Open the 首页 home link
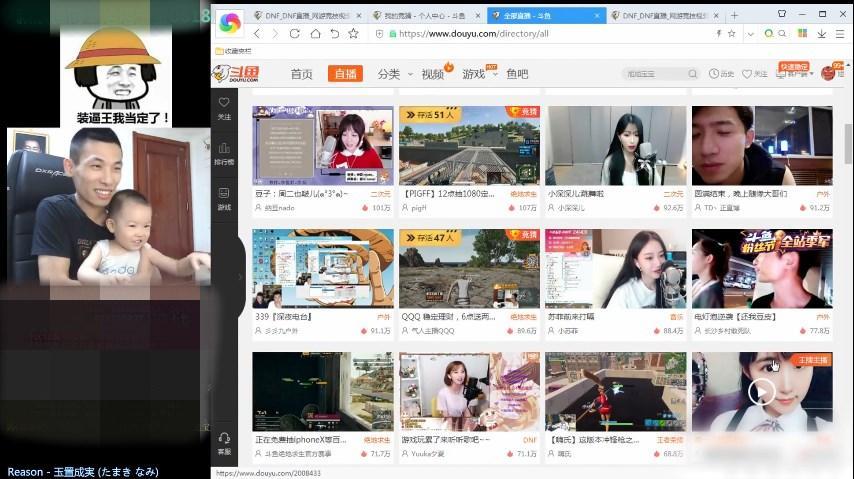Image resolution: width=854 pixels, height=479 pixels. pos(301,74)
